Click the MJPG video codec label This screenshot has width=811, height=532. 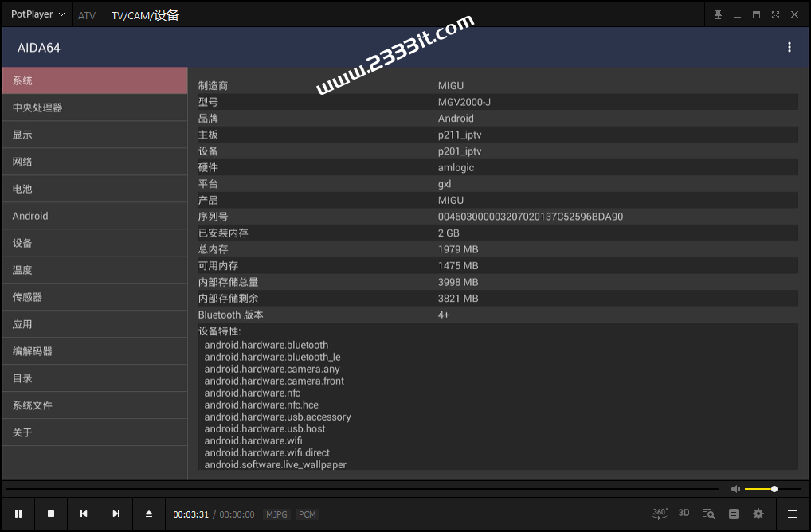pos(276,514)
